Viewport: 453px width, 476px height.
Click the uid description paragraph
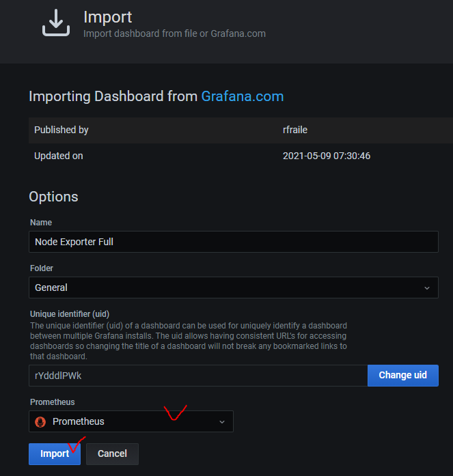tap(189, 341)
